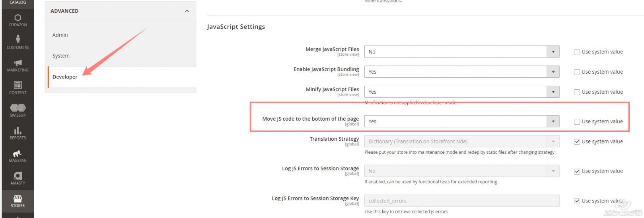Screen dimensions: 644x218
Task: Click the Log JS Errors Session Storage Key field
Action: click(x=461, y=201)
